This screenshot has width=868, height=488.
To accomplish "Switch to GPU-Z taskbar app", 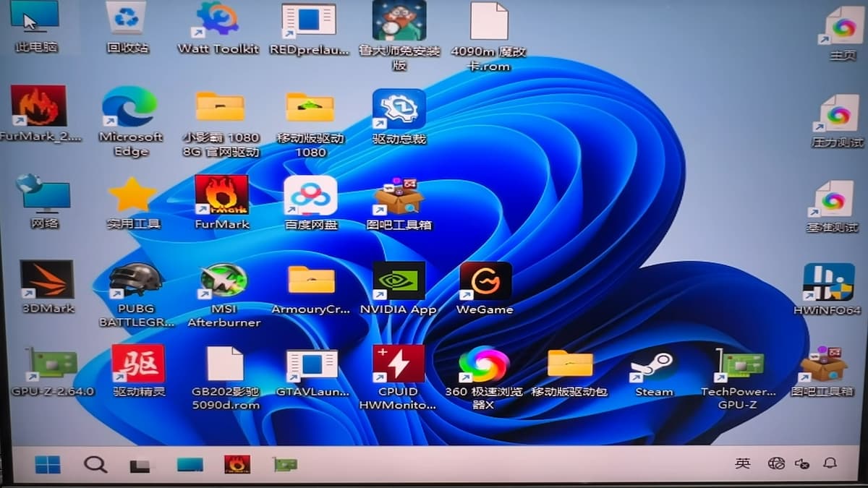I will (285, 464).
